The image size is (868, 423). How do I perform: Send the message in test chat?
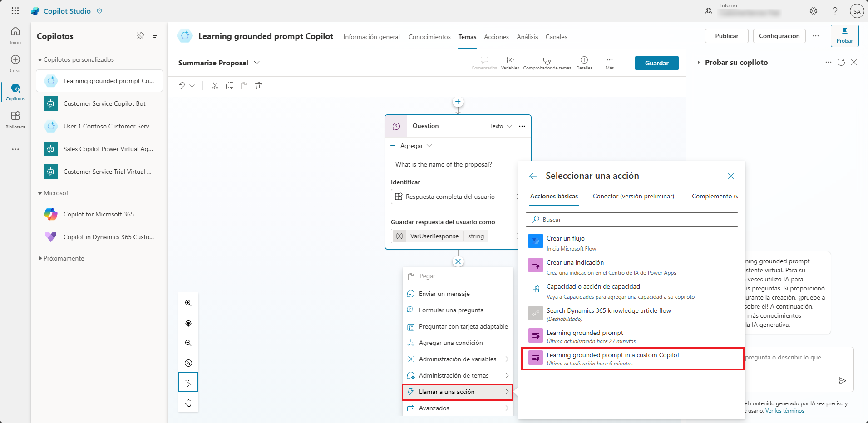(842, 381)
